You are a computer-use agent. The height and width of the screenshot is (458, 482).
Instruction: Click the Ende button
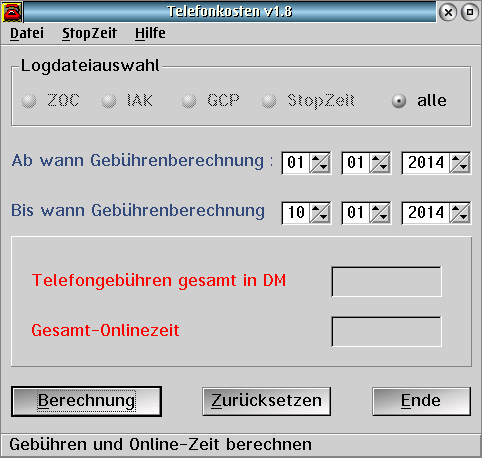click(x=421, y=401)
